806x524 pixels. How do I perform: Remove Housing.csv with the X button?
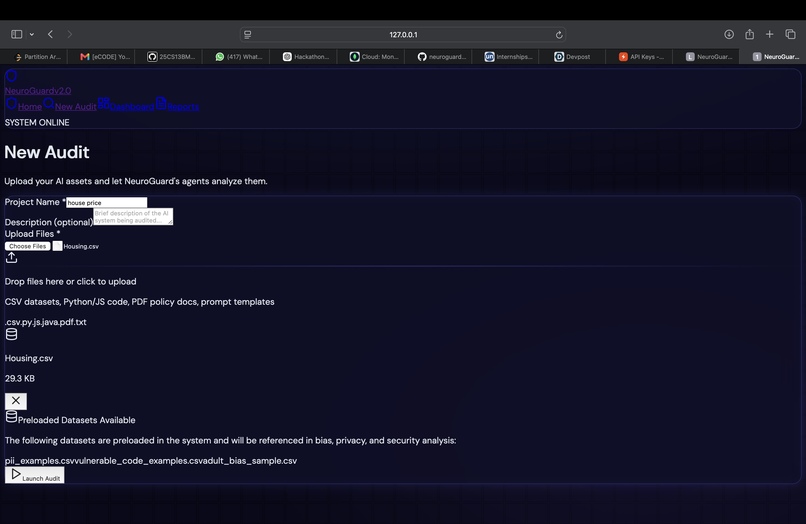tap(16, 401)
